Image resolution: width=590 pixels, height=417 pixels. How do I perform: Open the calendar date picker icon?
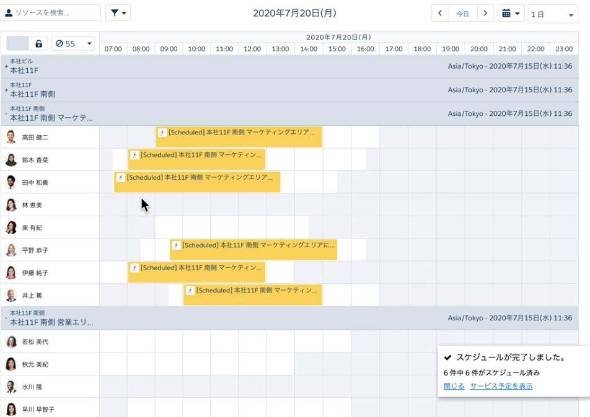tap(510, 14)
